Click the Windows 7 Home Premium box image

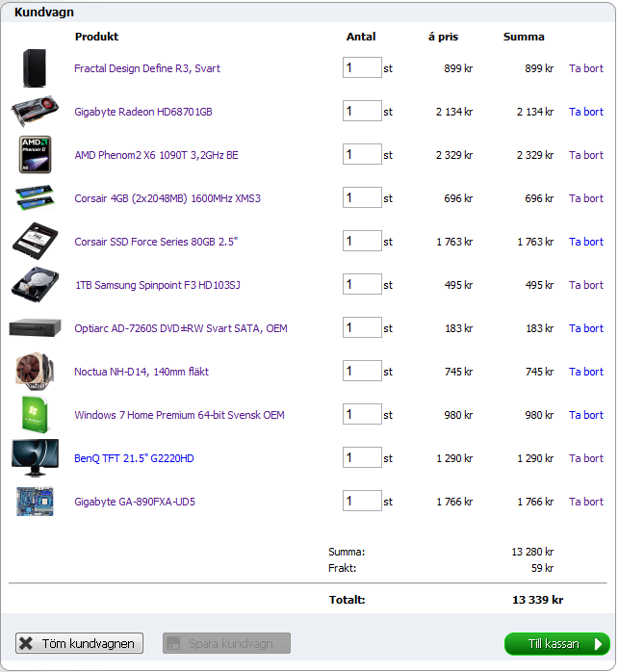(x=35, y=415)
